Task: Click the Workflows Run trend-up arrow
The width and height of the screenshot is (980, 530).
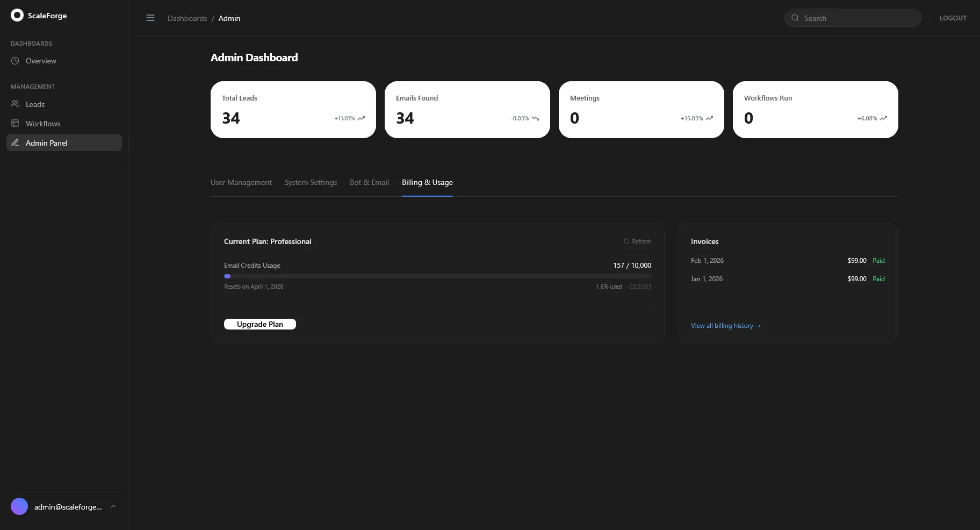Action: coord(883,118)
